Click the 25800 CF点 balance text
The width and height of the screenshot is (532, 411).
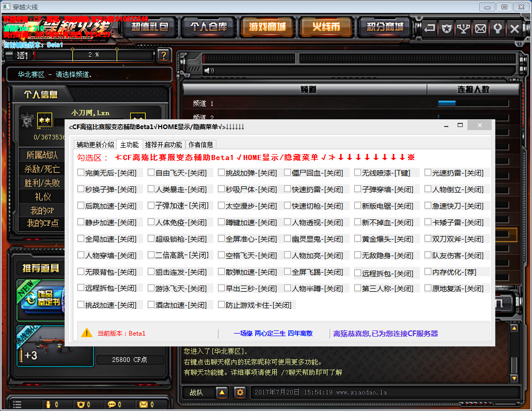pyautogui.click(x=130, y=359)
